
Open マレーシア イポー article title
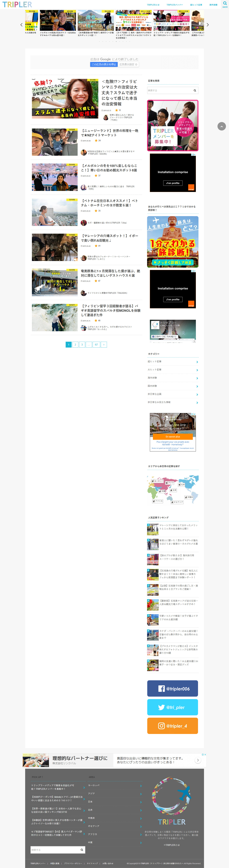pyautogui.click(x=110, y=238)
